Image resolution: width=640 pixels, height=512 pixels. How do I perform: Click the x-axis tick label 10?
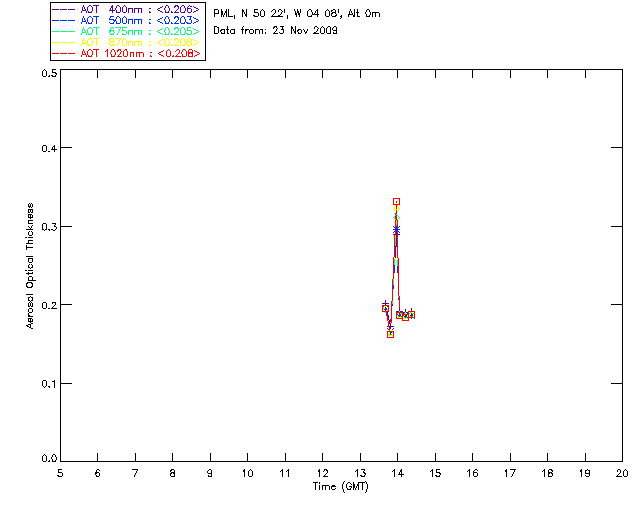247,473
